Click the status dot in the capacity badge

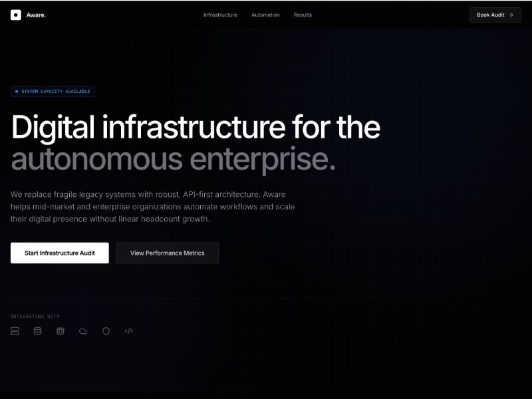coord(16,91)
